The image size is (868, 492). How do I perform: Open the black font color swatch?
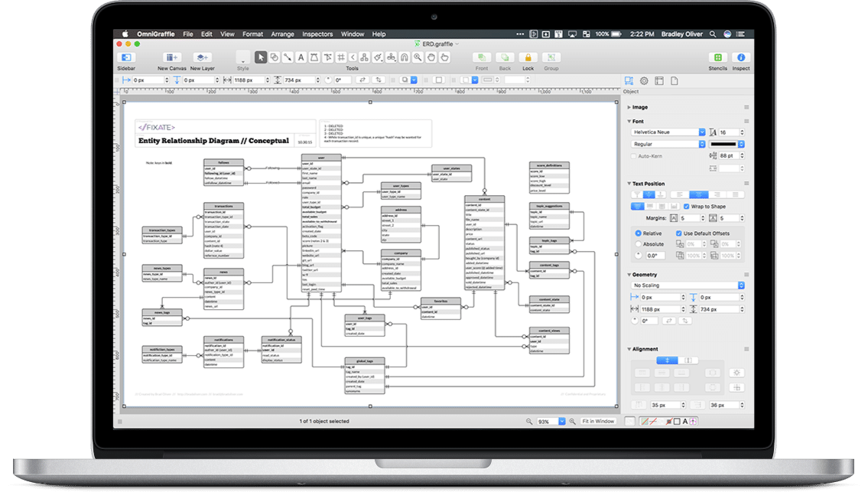coord(727,144)
